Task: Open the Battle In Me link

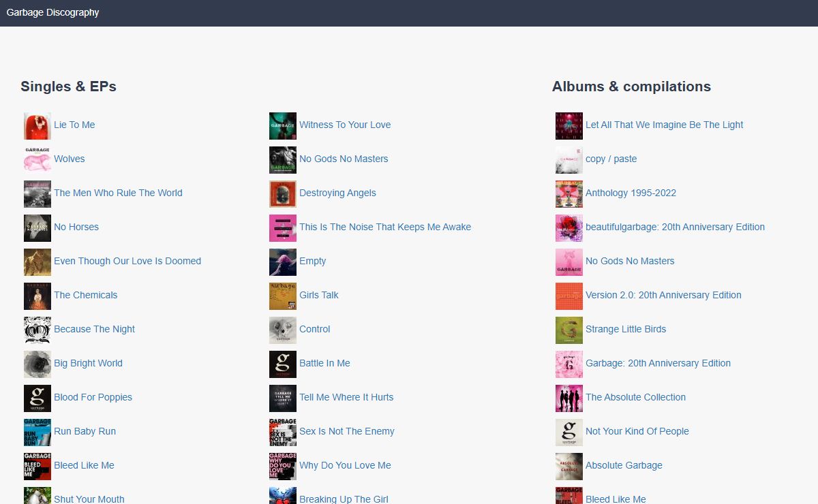Action: tap(324, 363)
